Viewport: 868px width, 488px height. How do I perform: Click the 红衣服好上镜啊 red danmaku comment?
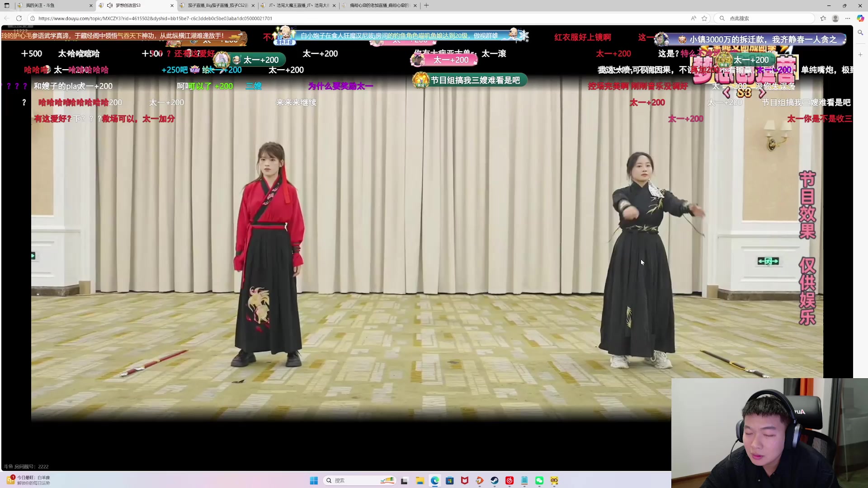tap(583, 37)
